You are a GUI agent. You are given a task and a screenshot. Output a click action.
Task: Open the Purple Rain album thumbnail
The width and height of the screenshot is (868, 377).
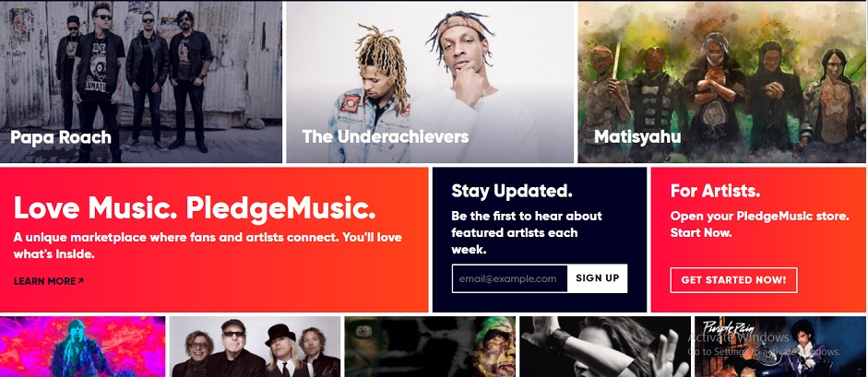click(x=780, y=347)
